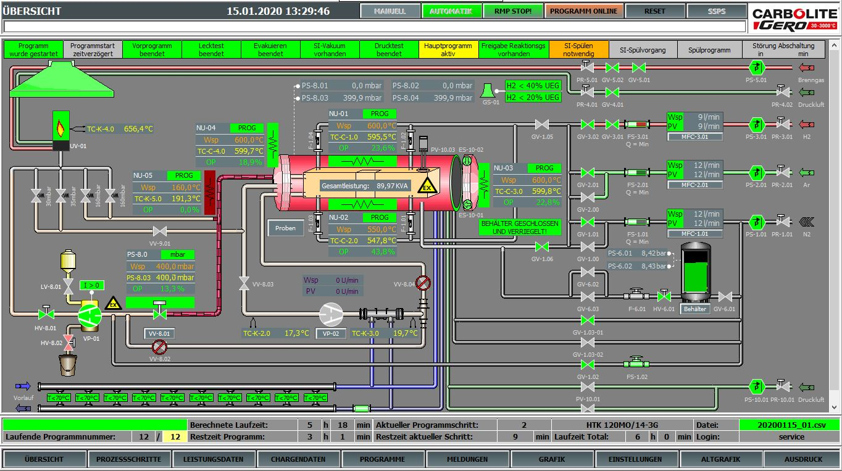Enable AUTOMATIK mode

coord(452,11)
